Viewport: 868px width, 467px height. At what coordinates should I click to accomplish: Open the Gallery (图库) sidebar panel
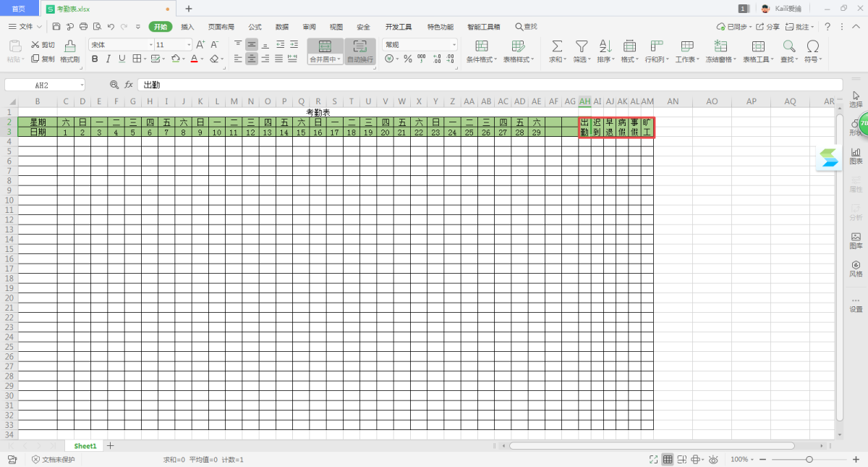(x=856, y=240)
